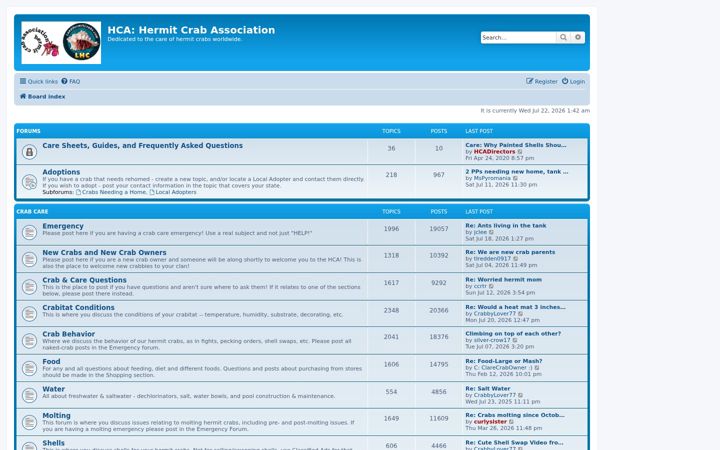
Task: Click the Food forum icon
Action: point(29,368)
